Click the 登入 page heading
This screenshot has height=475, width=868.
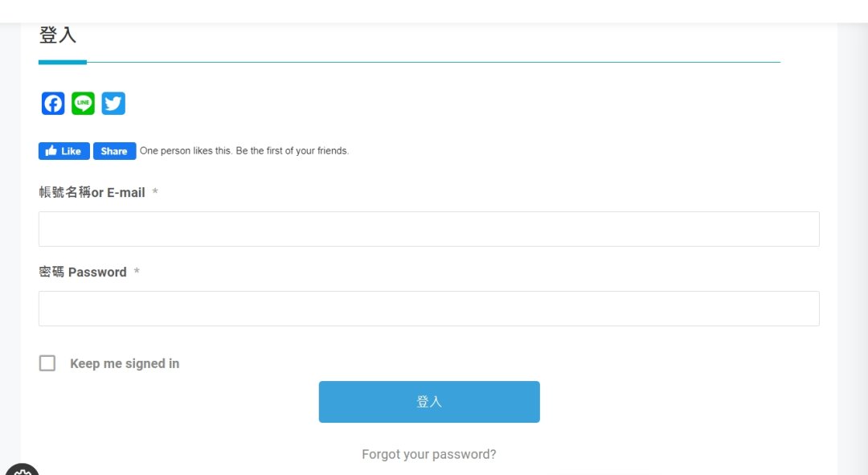(x=58, y=35)
